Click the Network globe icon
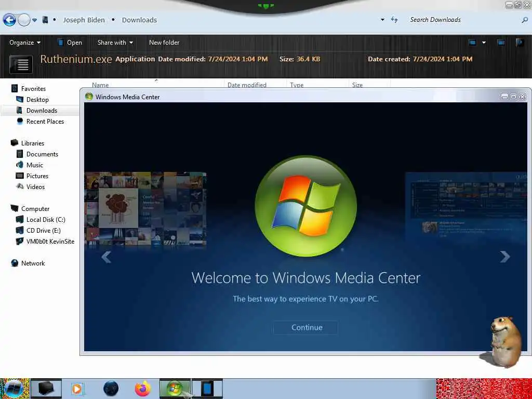 (x=15, y=263)
